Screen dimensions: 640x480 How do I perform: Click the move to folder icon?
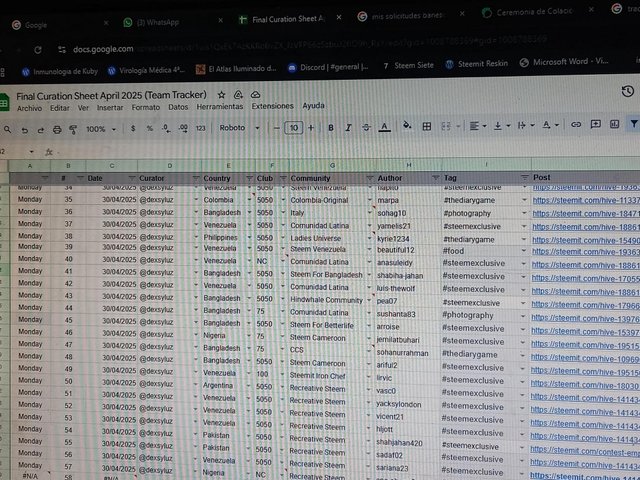click(238, 95)
